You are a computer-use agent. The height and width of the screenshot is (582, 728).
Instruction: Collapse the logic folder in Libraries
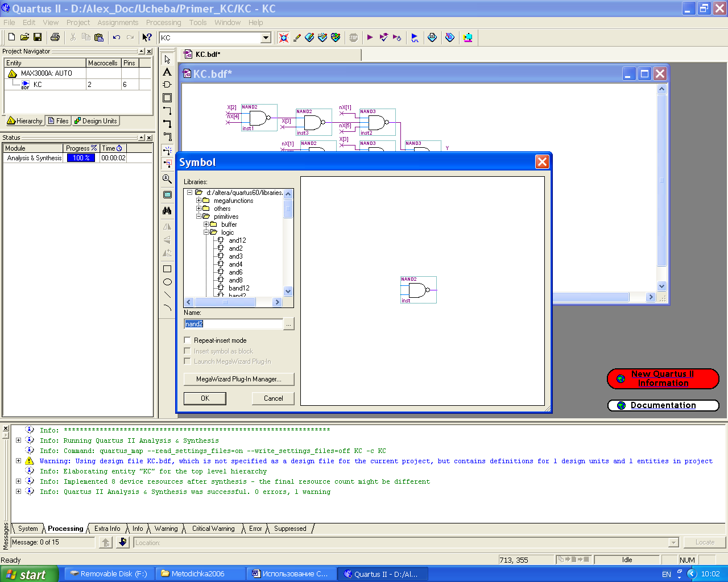pyautogui.click(x=206, y=232)
